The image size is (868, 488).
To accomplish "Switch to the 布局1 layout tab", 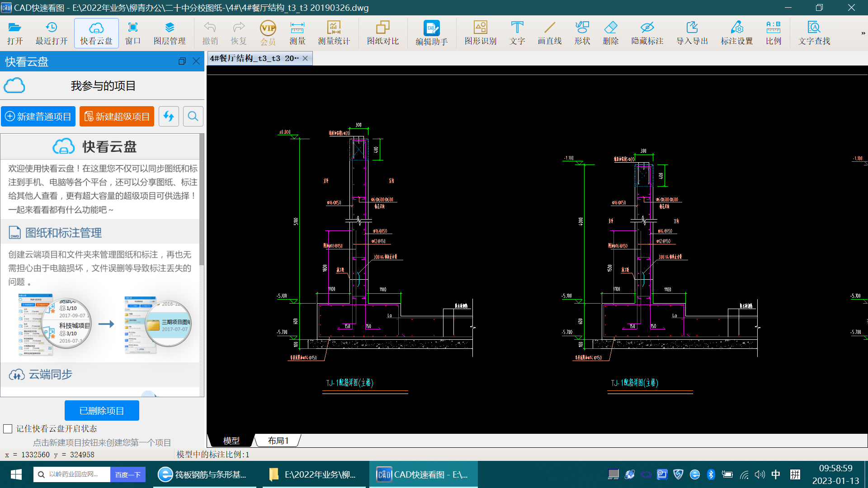I will click(278, 441).
